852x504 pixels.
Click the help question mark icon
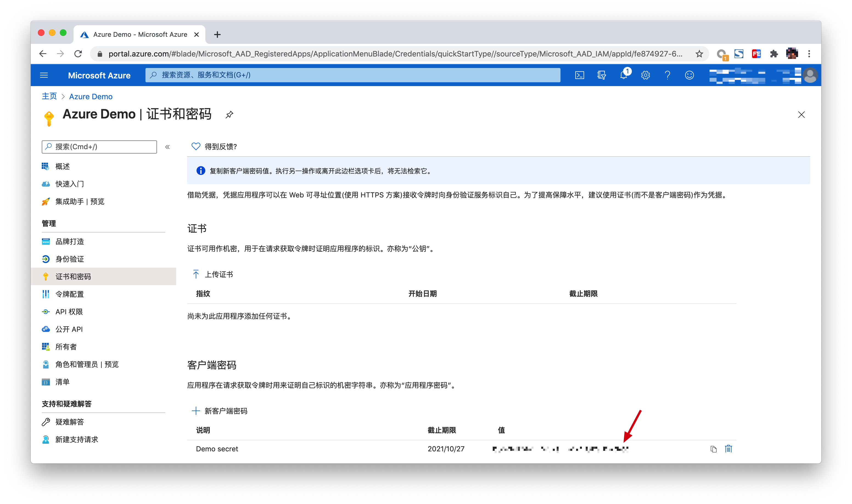(668, 75)
